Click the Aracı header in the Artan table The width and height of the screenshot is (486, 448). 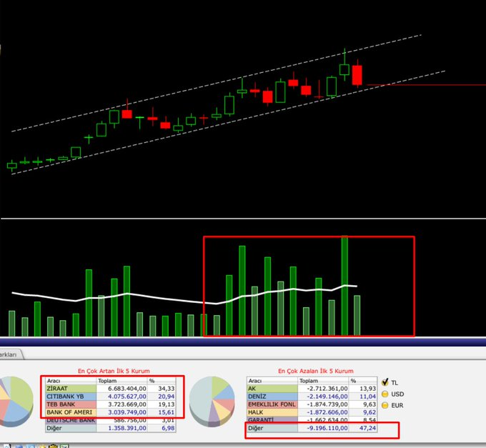(x=71, y=381)
